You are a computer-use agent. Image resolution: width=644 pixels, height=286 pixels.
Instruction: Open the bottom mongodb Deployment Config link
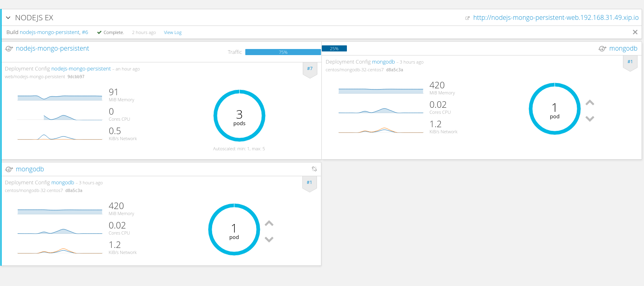click(63, 183)
